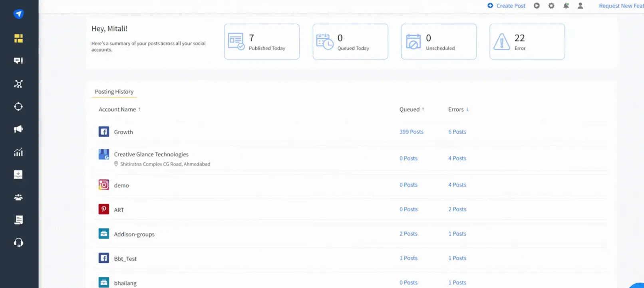Click 6 Posts errors for Growth account
Screen dimensions: 644x288
click(457, 132)
